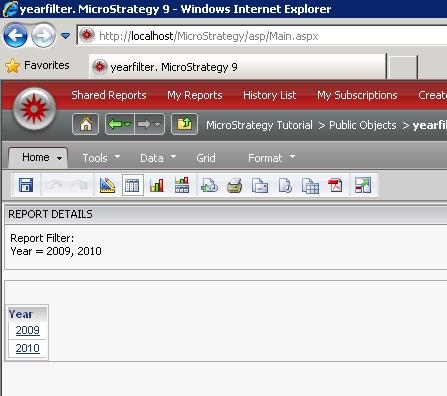Image resolution: width=447 pixels, height=396 pixels.
Task: Open the IE recent pages dropdown arrow
Action: [66, 35]
